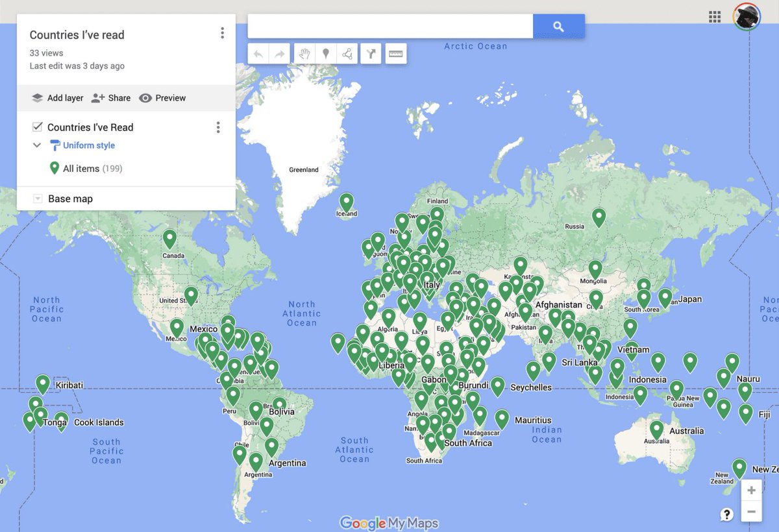Click the Preview button

(x=162, y=98)
